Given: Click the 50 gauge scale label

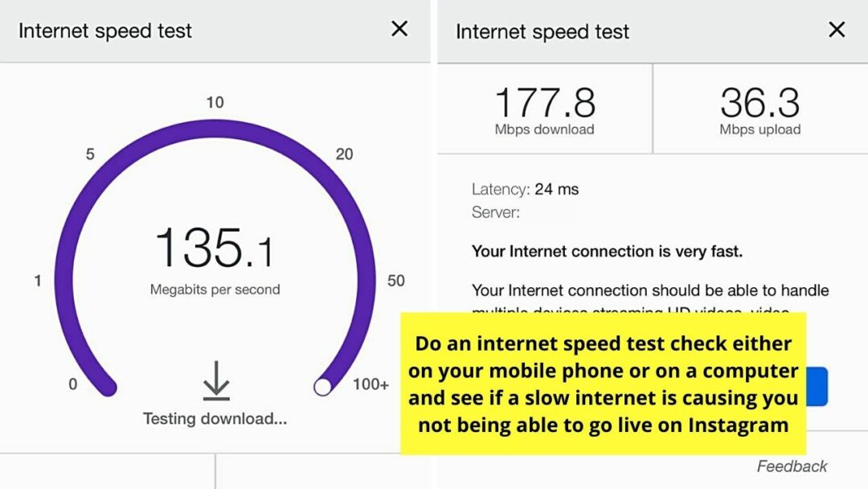Looking at the screenshot, I should 395,281.
